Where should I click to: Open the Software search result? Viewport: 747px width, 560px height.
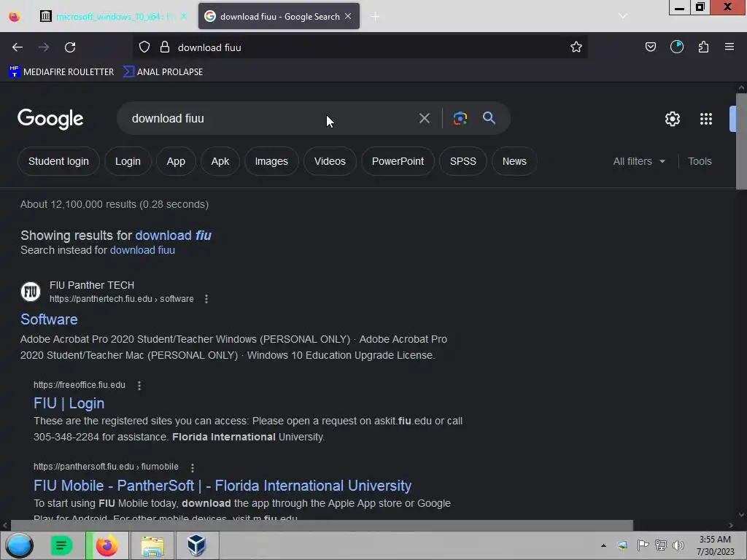[x=49, y=319]
